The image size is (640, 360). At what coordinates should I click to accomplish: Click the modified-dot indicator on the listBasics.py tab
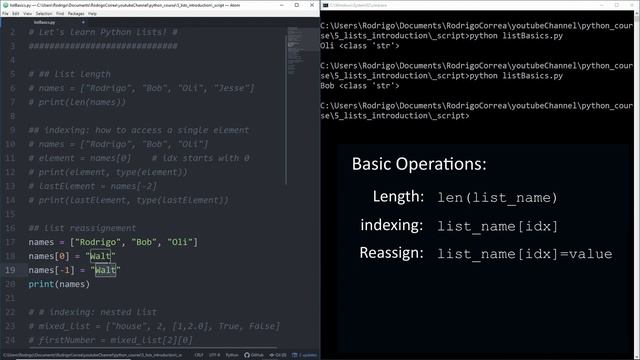coord(83,22)
